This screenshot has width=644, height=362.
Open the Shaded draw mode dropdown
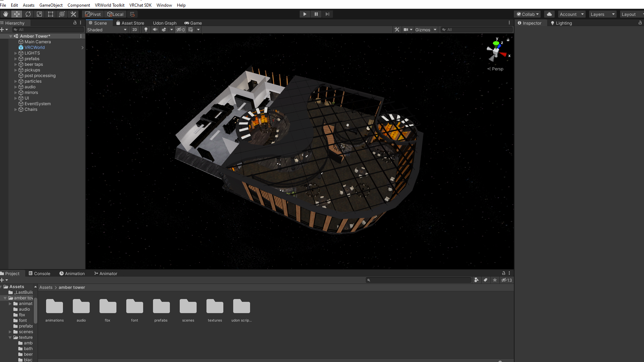[107, 30]
